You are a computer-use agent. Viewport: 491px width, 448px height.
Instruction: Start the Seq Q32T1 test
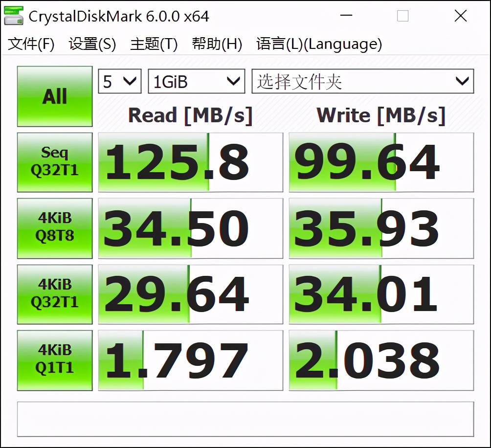click(55, 162)
